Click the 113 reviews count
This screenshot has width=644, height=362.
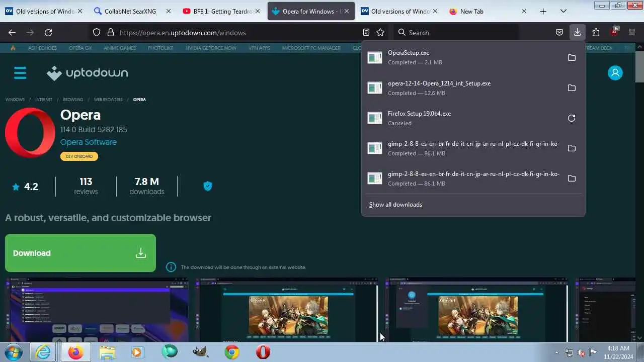click(86, 186)
